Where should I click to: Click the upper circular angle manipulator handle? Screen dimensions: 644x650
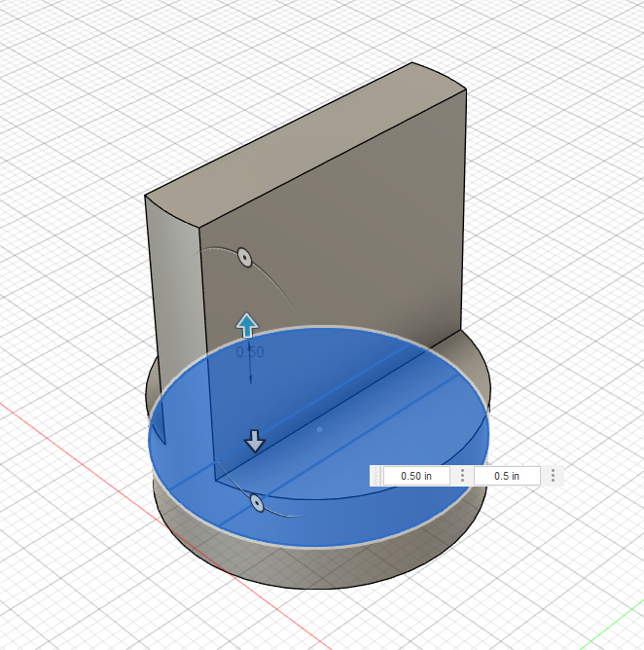245,258
